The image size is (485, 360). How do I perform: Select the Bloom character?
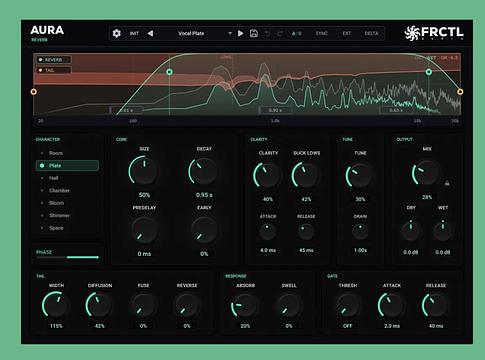click(67, 203)
